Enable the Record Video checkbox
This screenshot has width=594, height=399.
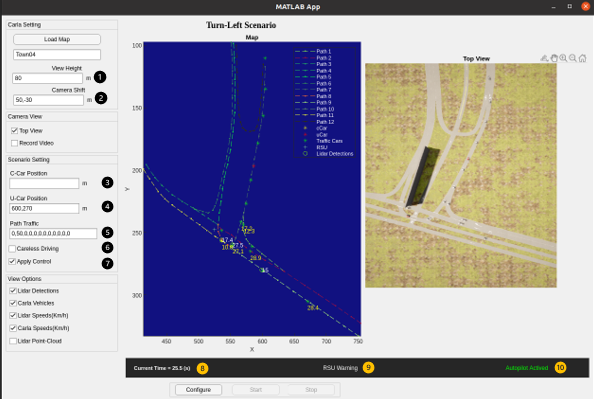click(14, 143)
